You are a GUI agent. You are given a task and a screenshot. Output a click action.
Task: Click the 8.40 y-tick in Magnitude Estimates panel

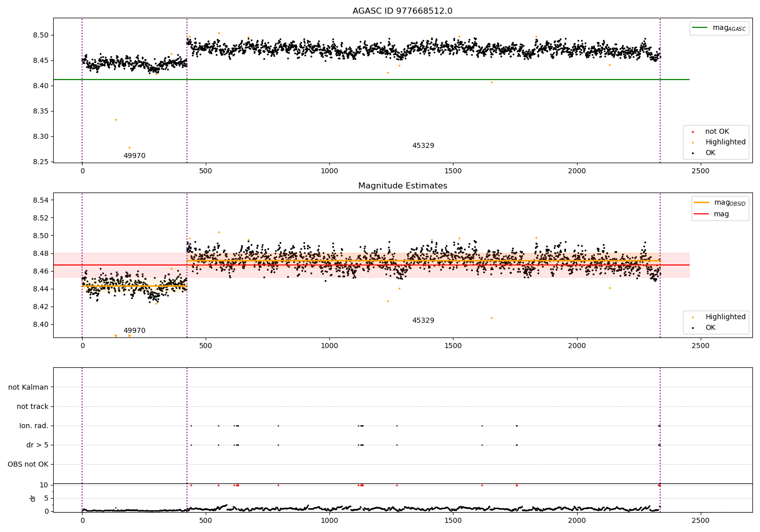41,324
